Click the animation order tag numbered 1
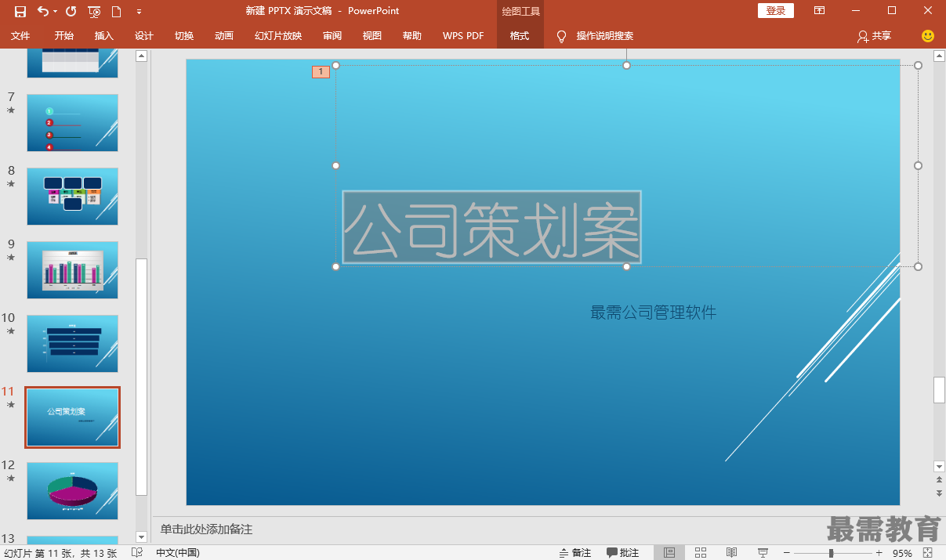946x560 pixels. click(x=321, y=72)
